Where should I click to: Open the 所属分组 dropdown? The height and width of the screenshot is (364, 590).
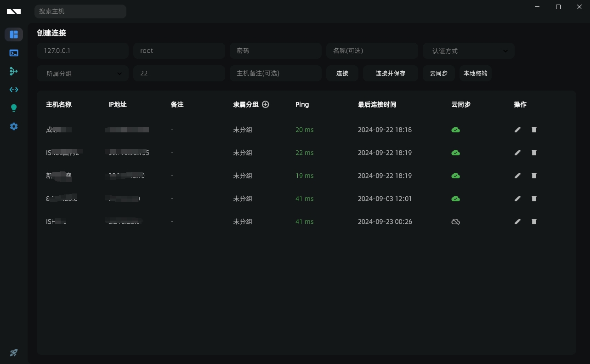coord(83,74)
